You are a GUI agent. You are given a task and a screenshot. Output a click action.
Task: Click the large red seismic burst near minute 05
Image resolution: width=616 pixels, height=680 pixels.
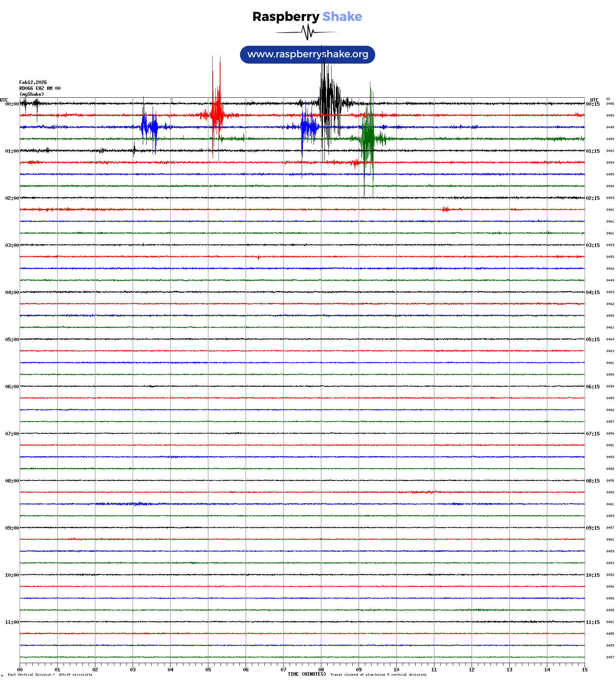(x=216, y=115)
